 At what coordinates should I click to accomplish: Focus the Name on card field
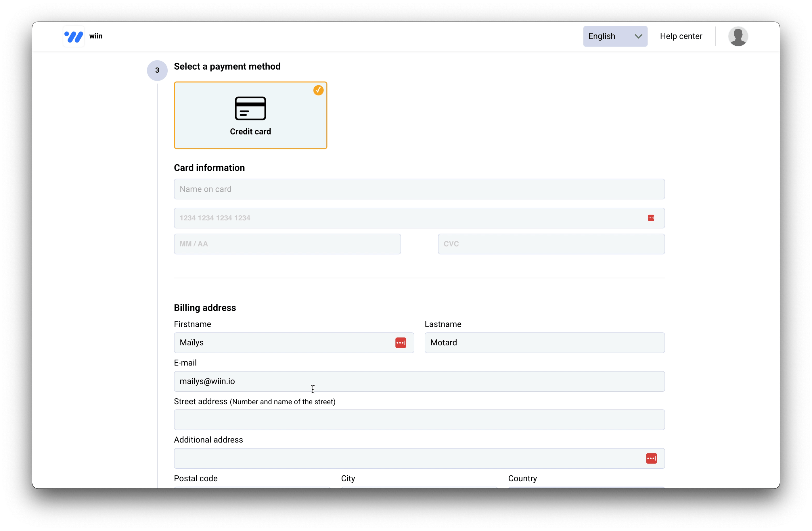pos(419,189)
